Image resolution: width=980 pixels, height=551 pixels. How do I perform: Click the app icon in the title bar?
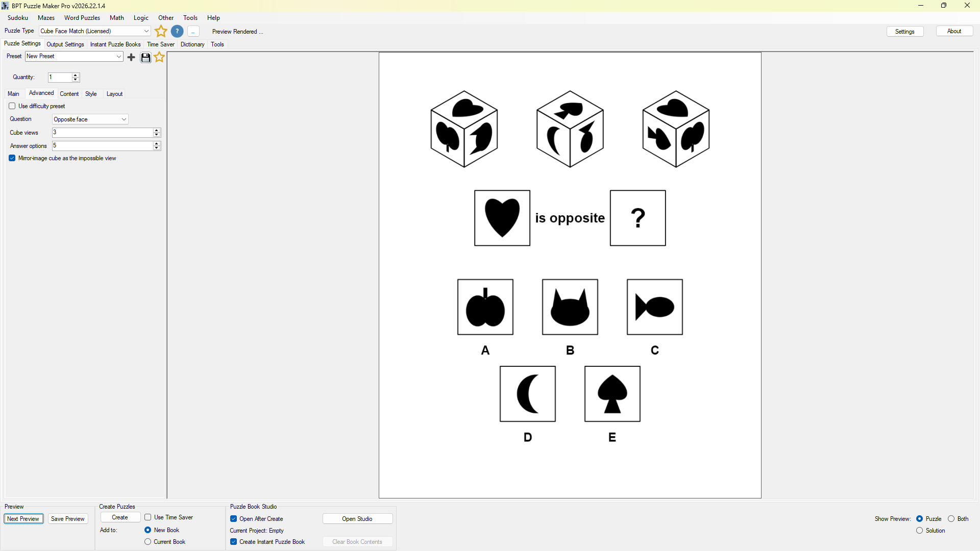(x=5, y=6)
